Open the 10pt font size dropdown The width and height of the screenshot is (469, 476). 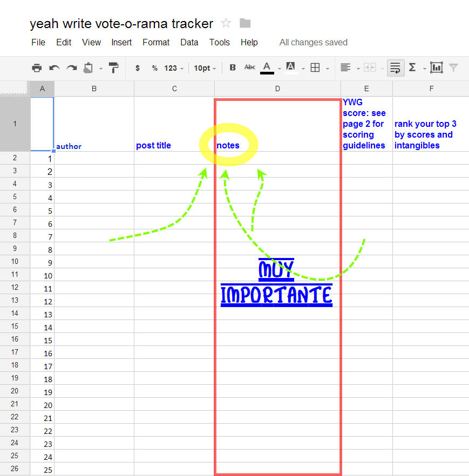tap(205, 68)
